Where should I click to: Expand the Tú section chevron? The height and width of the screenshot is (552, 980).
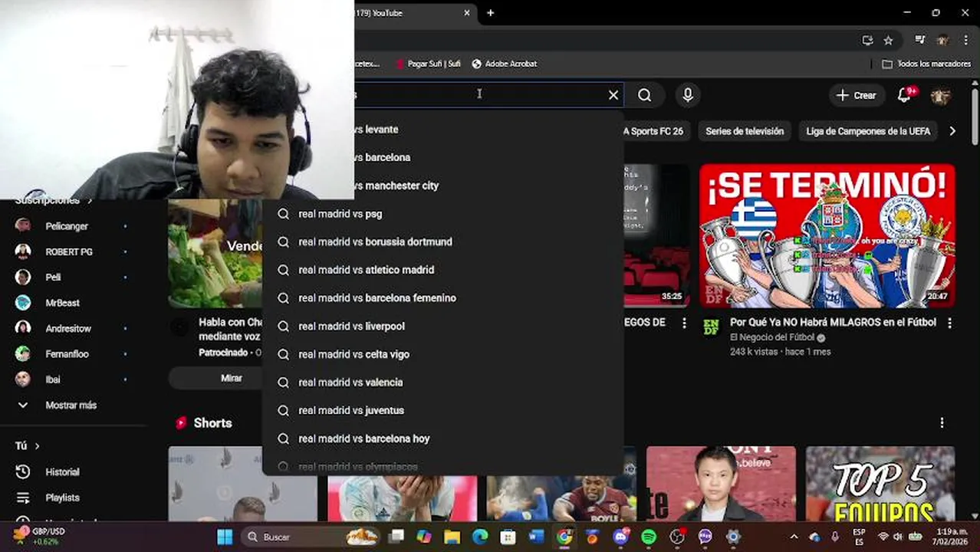37,445
